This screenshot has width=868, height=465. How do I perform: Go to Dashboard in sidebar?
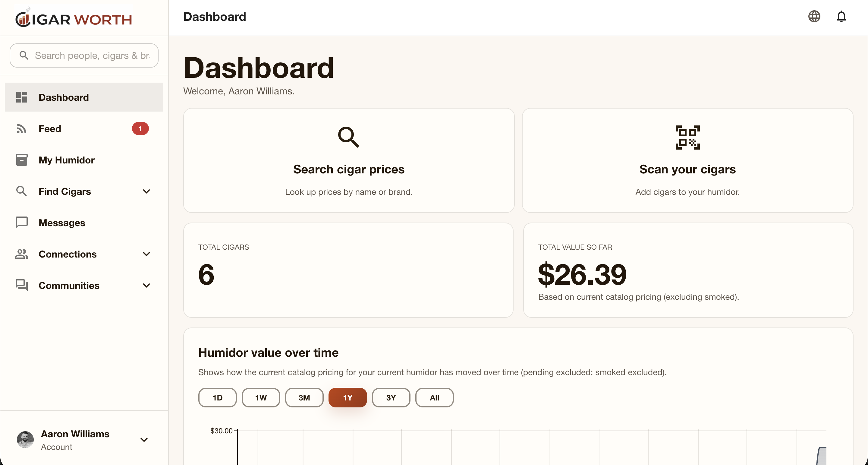(x=64, y=97)
